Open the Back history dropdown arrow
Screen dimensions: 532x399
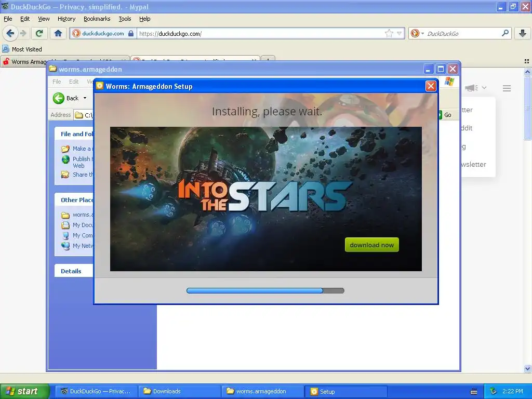pyautogui.click(x=85, y=98)
